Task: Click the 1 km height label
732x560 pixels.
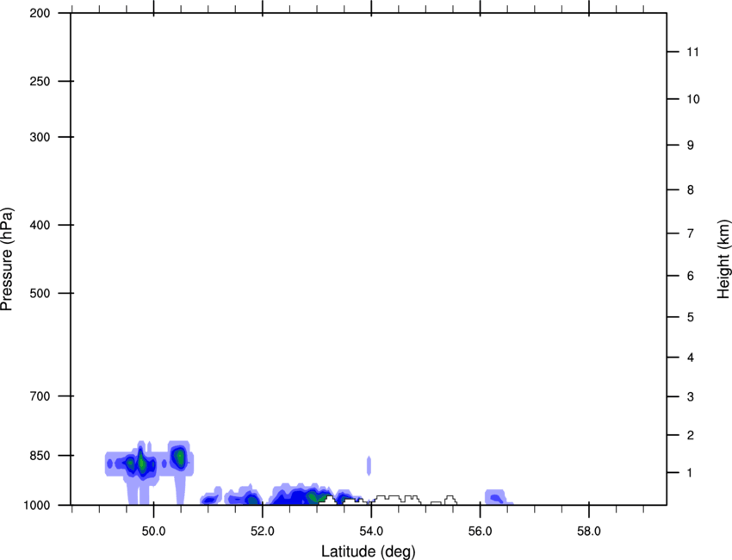Action: tap(690, 473)
